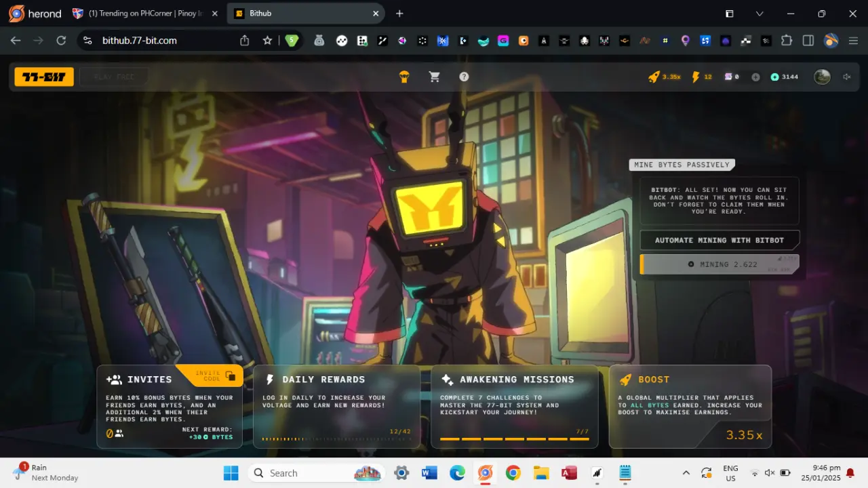Click the Daily Rewards 12/42 progress bar

(336, 439)
